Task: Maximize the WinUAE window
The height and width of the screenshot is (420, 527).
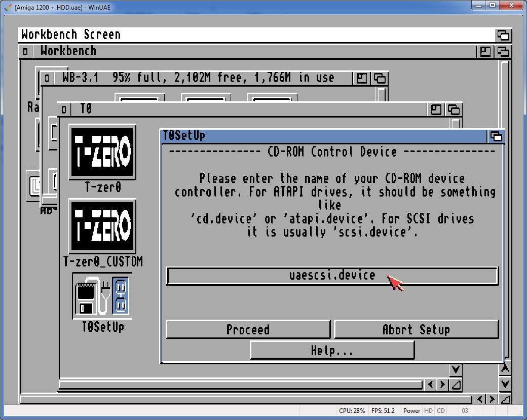Action: (x=493, y=6)
